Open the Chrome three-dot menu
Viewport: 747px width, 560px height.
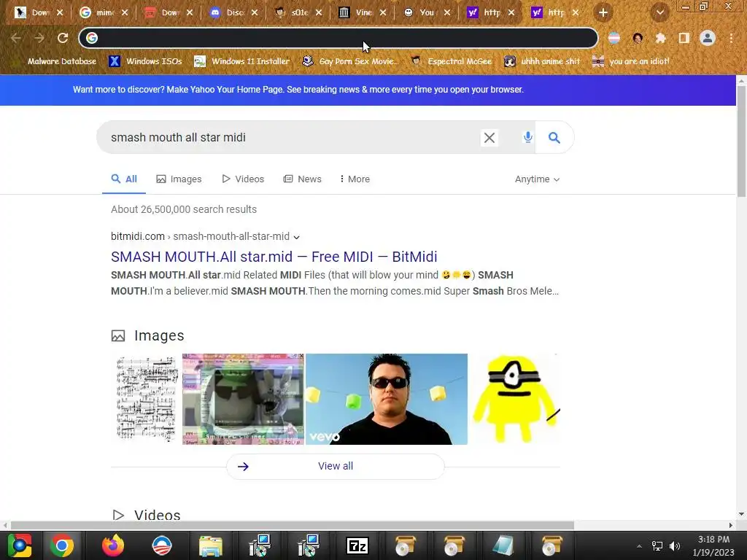click(x=731, y=38)
